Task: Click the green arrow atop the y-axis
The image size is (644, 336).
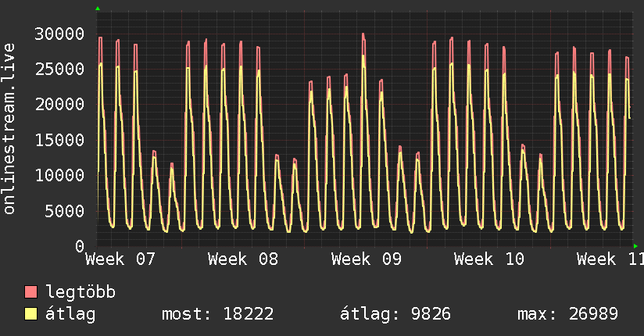Action: point(98,9)
